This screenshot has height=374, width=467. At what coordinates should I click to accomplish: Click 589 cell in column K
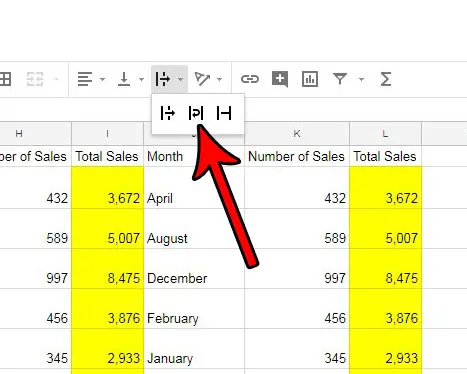(x=297, y=229)
